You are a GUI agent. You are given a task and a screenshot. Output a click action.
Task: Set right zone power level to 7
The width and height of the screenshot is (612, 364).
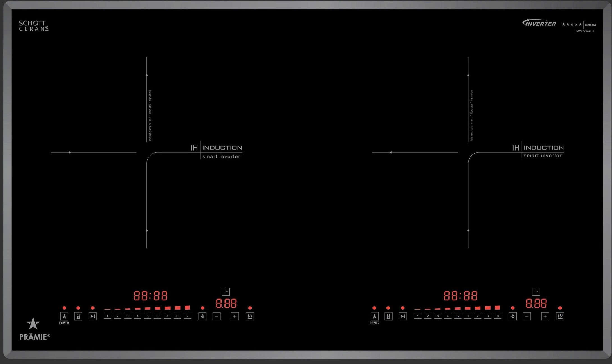pos(478,316)
